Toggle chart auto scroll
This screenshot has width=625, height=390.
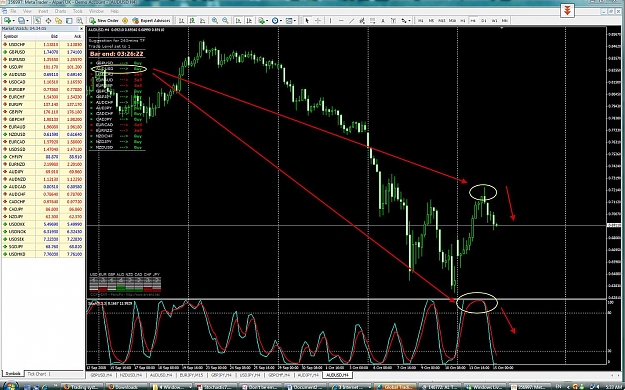coord(238,20)
